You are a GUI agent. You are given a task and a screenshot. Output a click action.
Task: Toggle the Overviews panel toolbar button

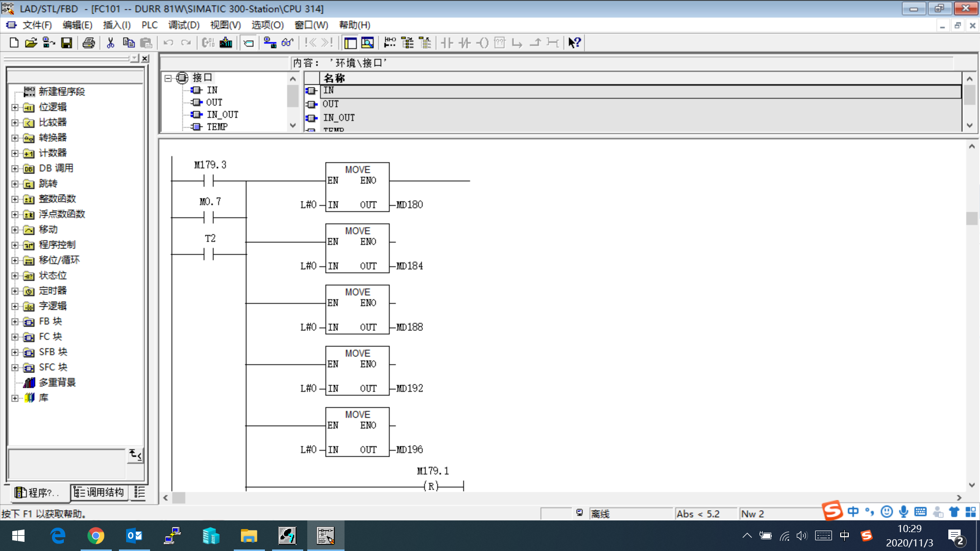tap(350, 43)
